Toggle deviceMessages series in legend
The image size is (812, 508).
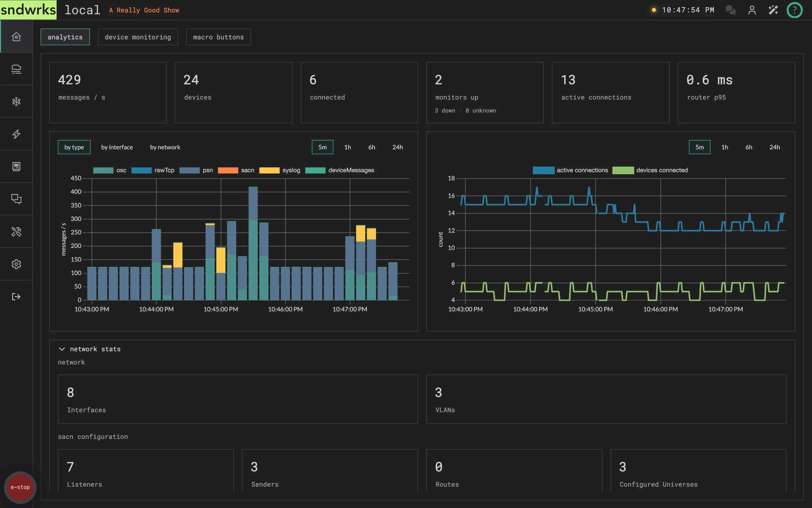coord(340,170)
